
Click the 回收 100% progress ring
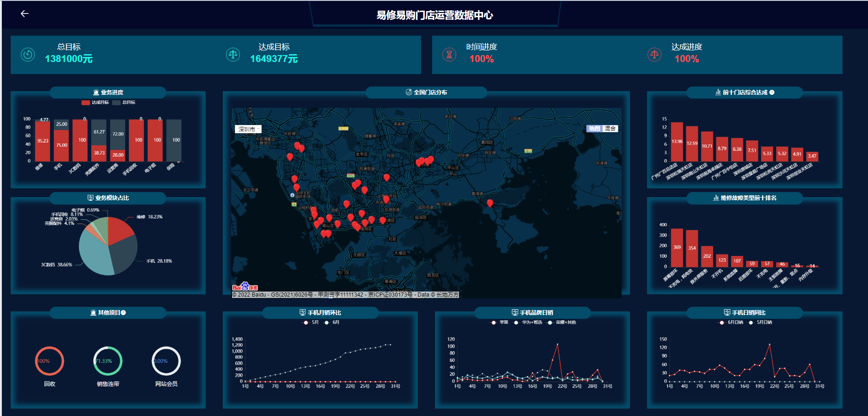(50, 361)
